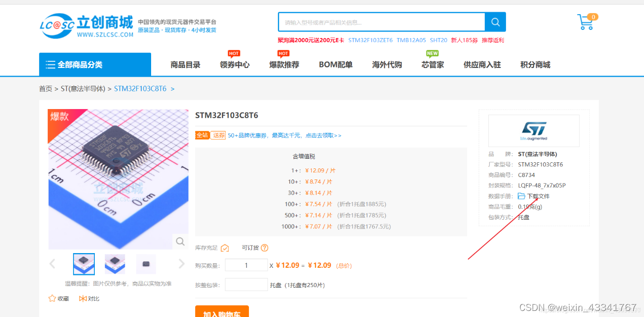Click the search input field
This screenshot has width=644, height=317.
pos(382,22)
